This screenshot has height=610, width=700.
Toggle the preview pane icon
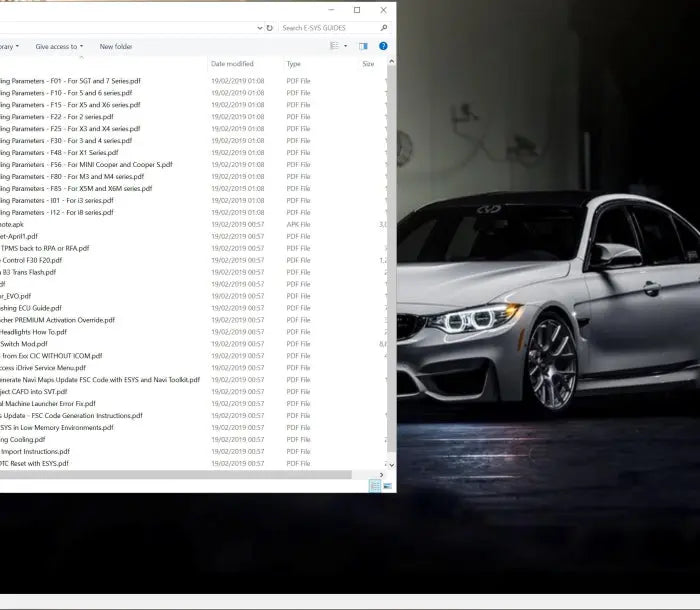(363, 46)
